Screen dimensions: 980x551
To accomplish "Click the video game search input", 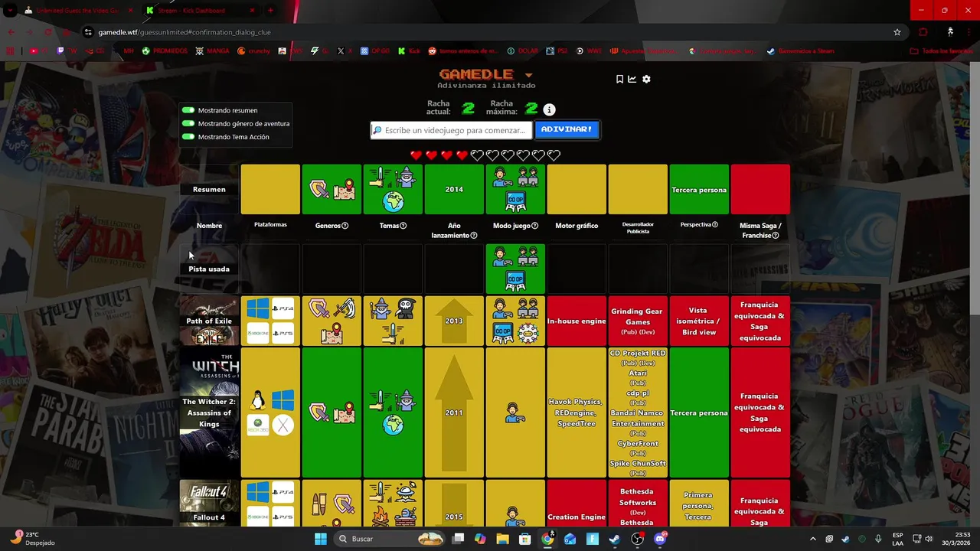I will [452, 130].
